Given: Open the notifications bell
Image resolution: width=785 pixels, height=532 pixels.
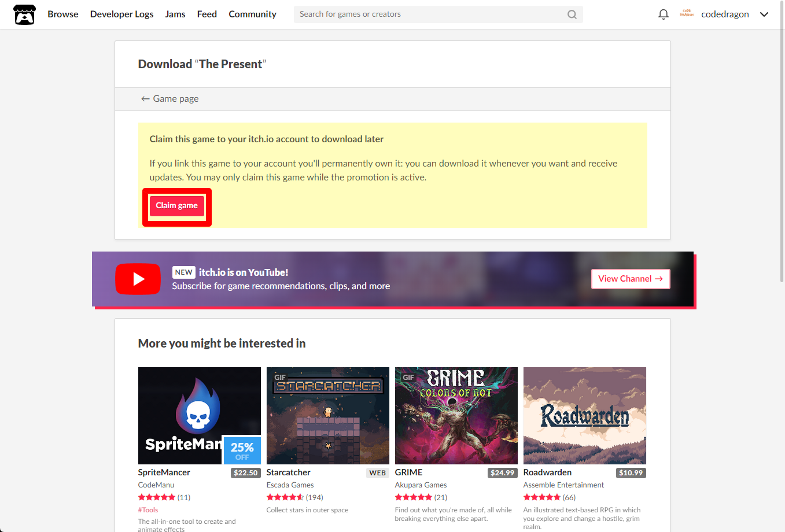Looking at the screenshot, I should point(664,14).
